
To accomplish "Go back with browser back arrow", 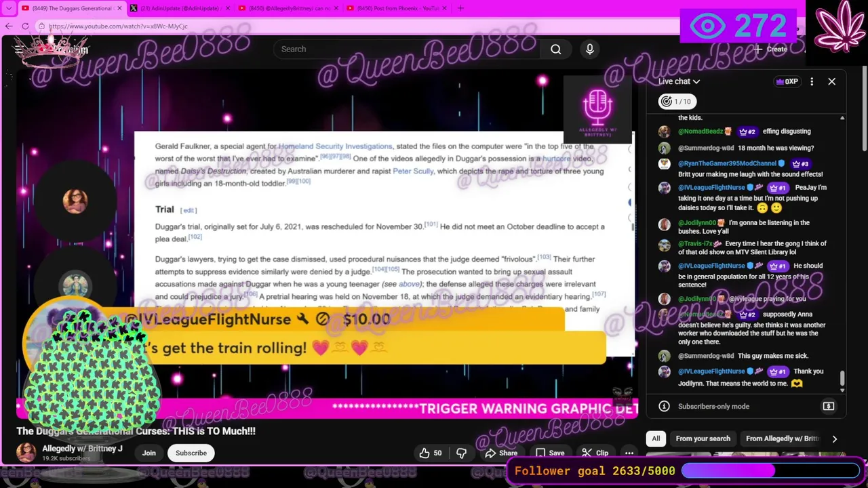I will (x=9, y=26).
